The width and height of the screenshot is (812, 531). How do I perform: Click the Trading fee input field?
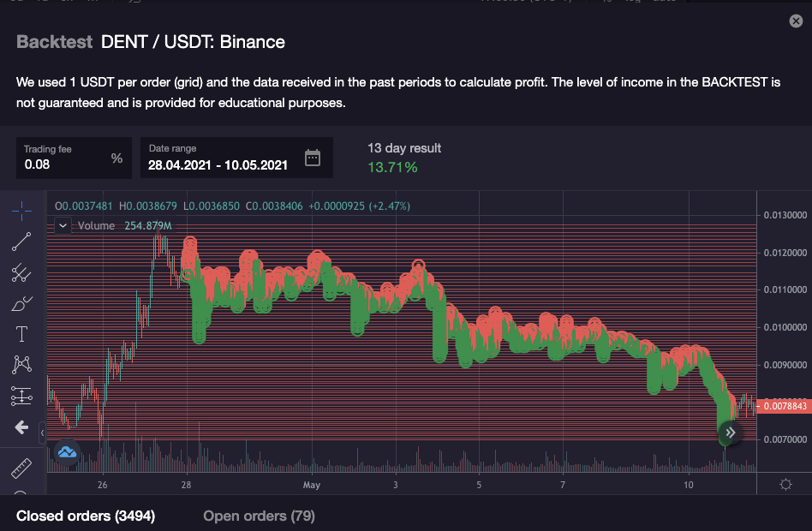[64, 164]
